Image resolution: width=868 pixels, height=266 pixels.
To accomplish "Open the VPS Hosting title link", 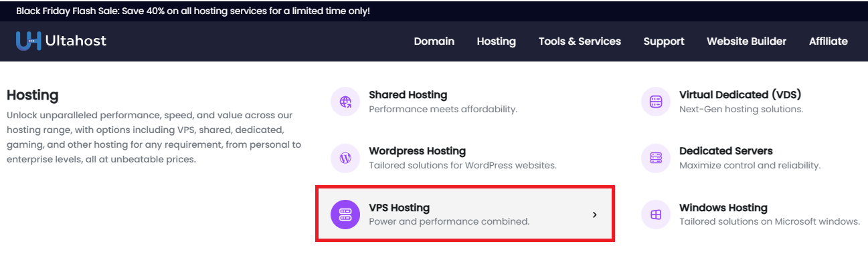I will 400,208.
